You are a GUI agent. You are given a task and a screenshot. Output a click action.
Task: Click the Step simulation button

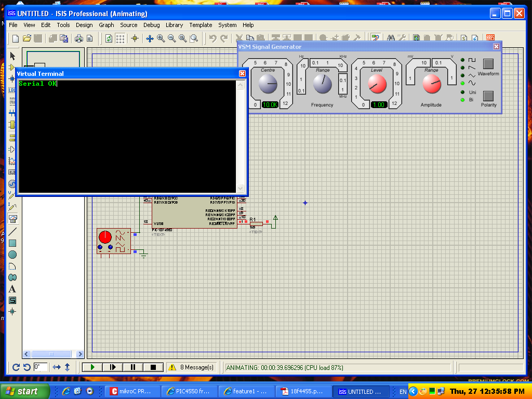pyautogui.click(x=113, y=367)
